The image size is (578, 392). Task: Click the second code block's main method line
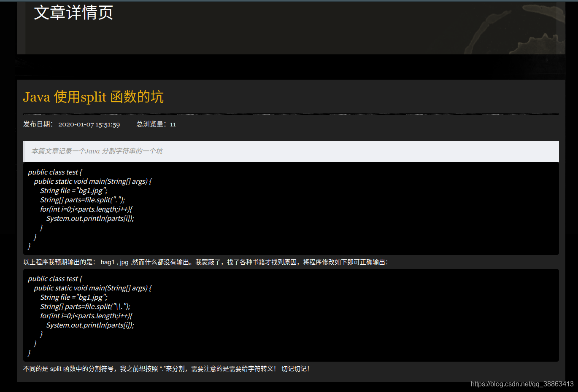point(93,288)
